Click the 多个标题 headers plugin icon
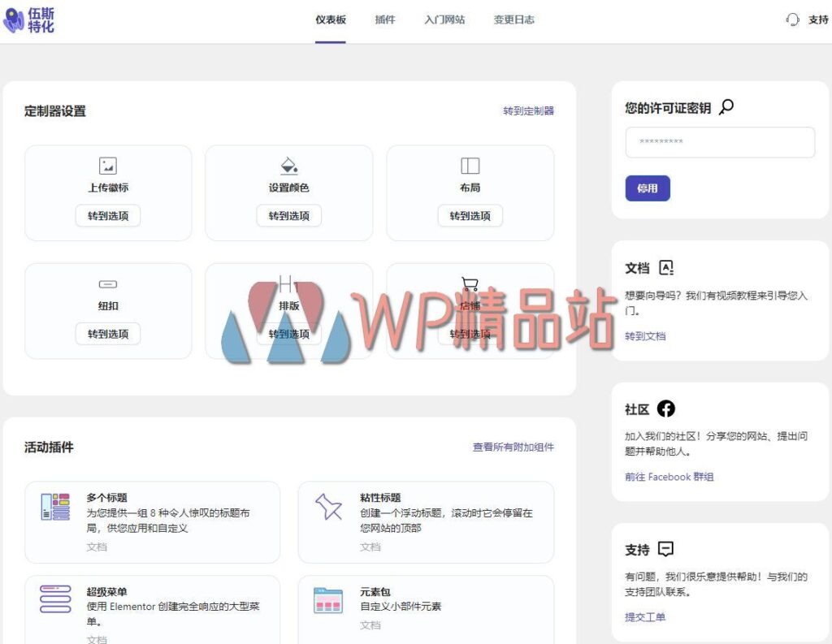Image resolution: width=832 pixels, height=644 pixels. (54, 509)
